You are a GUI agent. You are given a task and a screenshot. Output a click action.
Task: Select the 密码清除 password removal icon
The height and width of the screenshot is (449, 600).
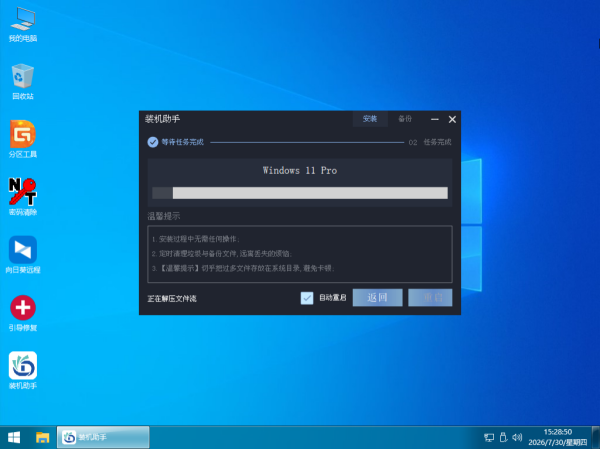[23, 197]
